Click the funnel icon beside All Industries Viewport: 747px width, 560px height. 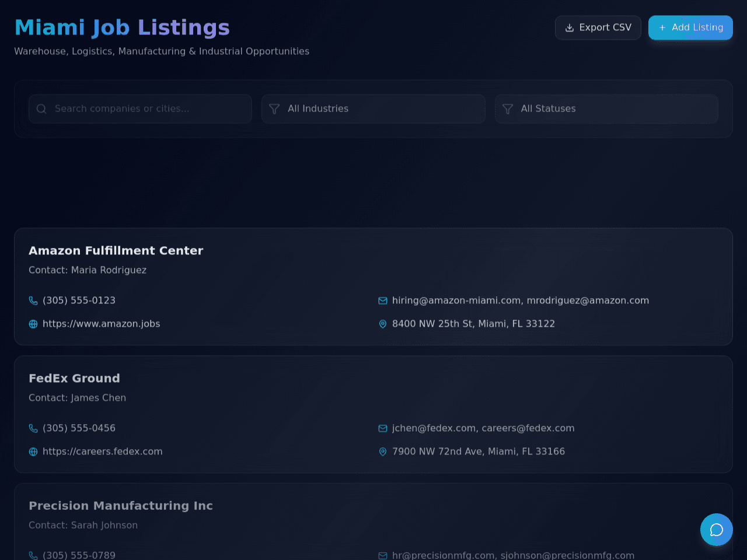tap(274, 108)
